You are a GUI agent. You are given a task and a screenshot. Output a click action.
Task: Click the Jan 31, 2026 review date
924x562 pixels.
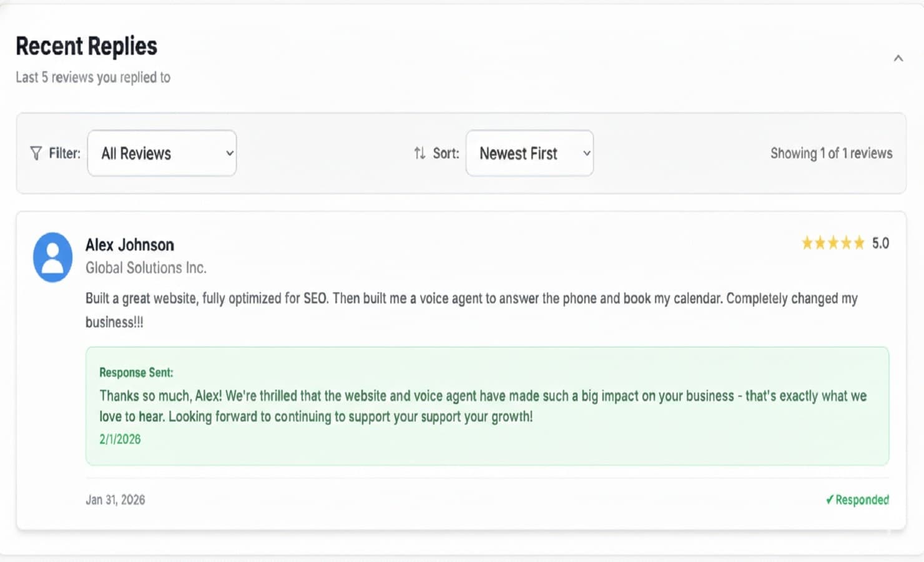click(x=115, y=499)
